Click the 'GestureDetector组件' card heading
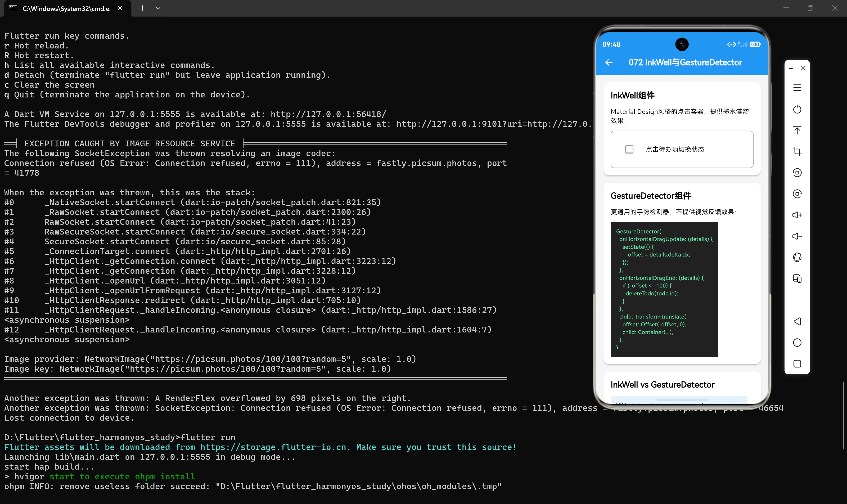Viewport: 847px width, 504px height. (651, 196)
